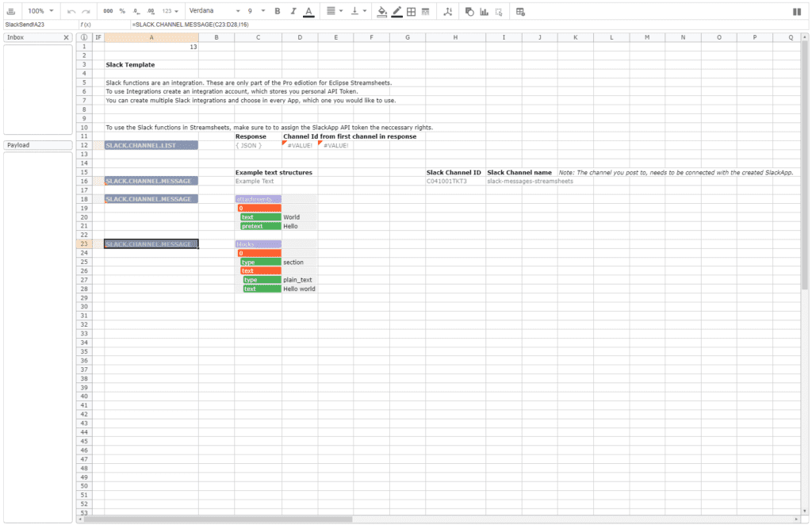Click the section value cell
This screenshot has width=812, height=525.
(300, 262)
